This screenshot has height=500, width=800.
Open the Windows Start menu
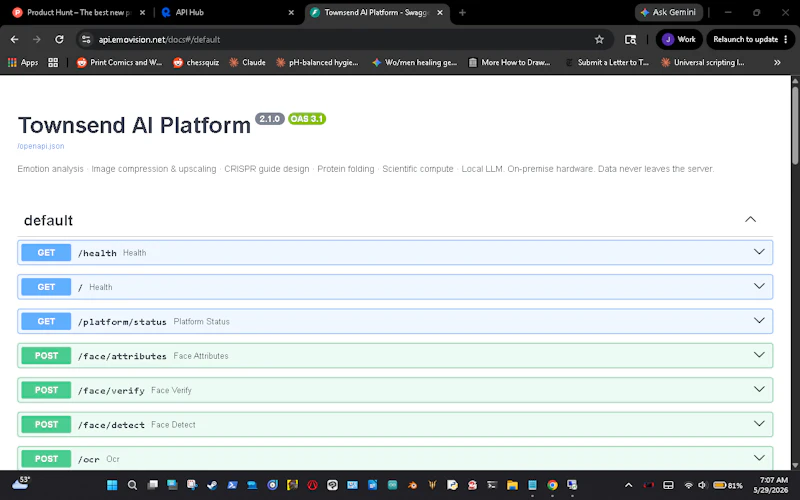click(x=112, y=485)
